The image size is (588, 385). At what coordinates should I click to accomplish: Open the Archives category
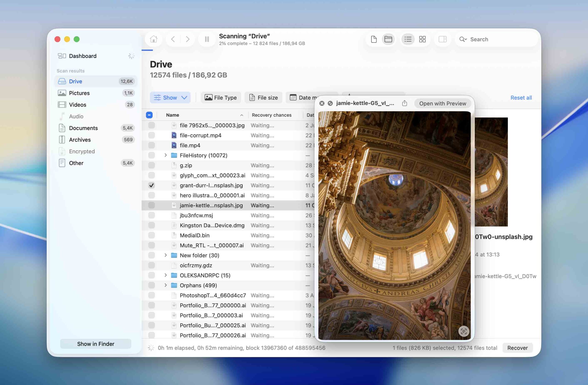tap(96, 140)
